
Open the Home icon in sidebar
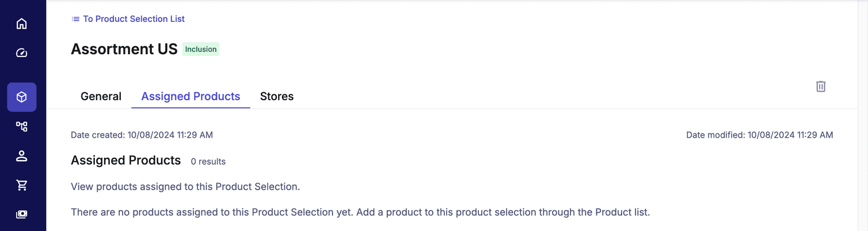click(x=22, y=24)
